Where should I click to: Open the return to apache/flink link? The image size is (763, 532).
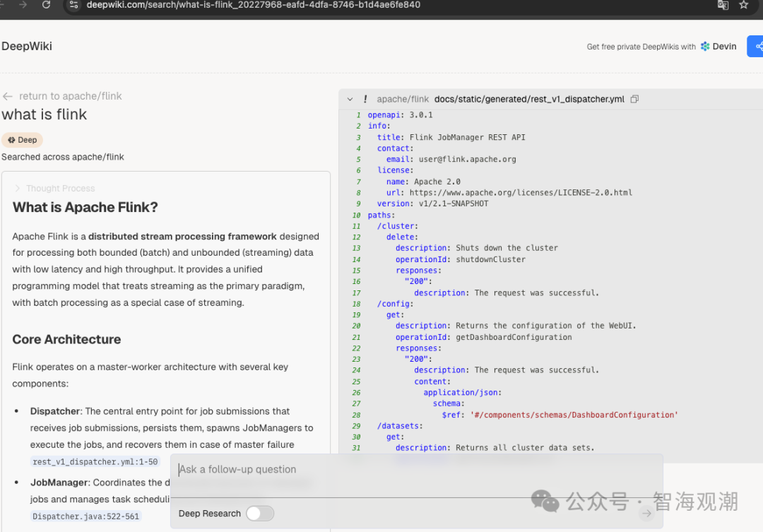[x=70, y=96]
